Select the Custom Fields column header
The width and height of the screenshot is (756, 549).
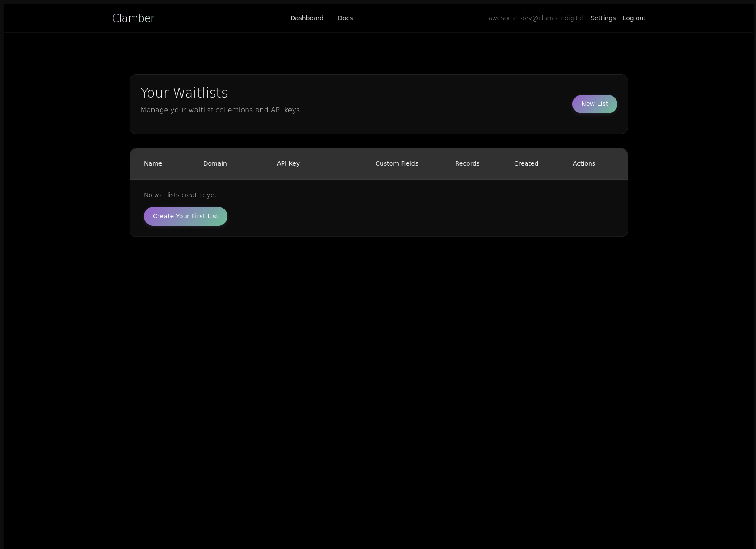[396, 163]
